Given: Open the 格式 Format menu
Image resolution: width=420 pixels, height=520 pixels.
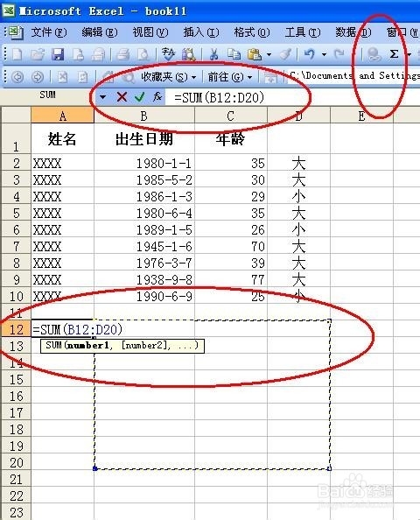Looking at the screenshot, I should (x=252, y=32).
